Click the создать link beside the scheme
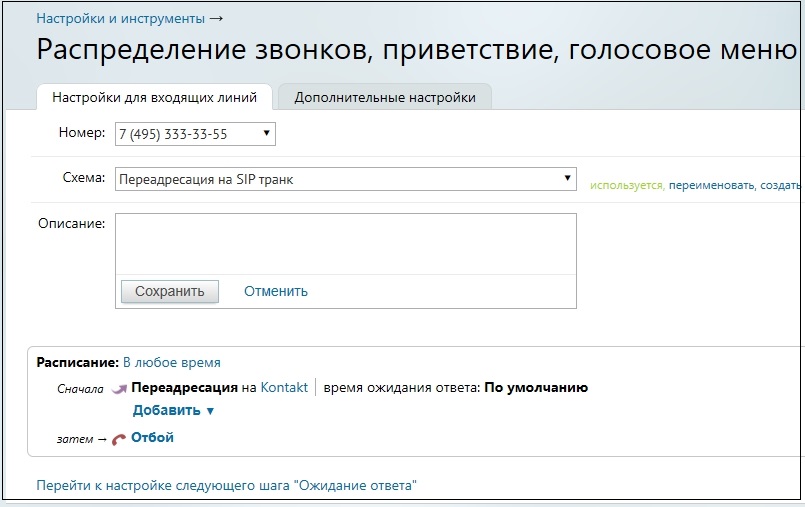 (780, 185)
